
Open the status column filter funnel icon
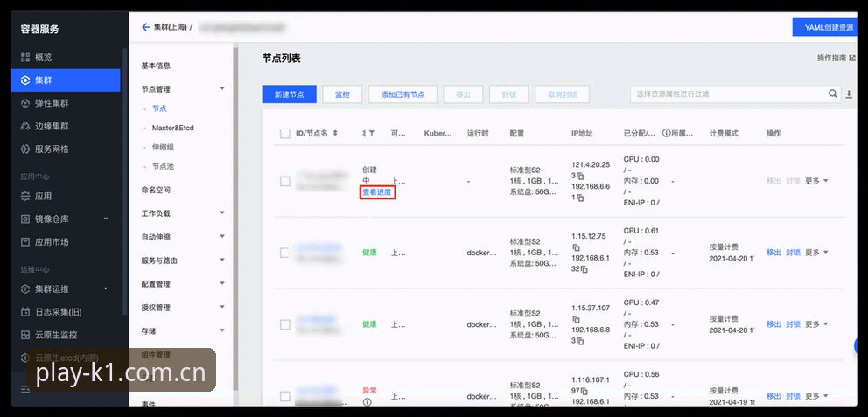coord(372,133)
